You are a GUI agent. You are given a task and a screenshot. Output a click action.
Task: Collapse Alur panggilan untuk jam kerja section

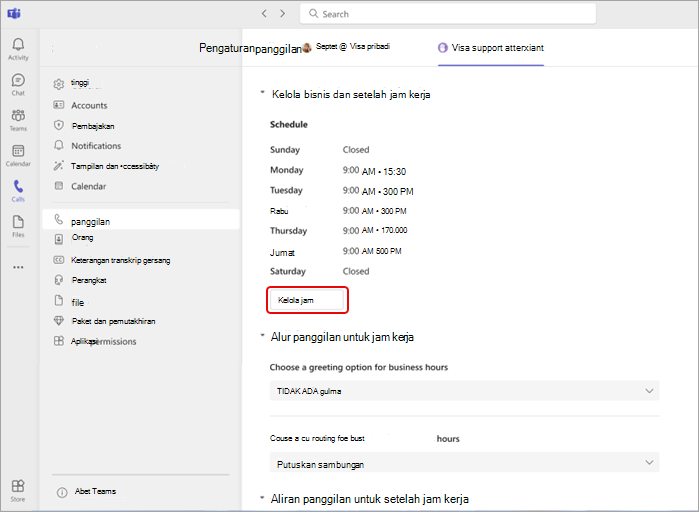point(263,335)
